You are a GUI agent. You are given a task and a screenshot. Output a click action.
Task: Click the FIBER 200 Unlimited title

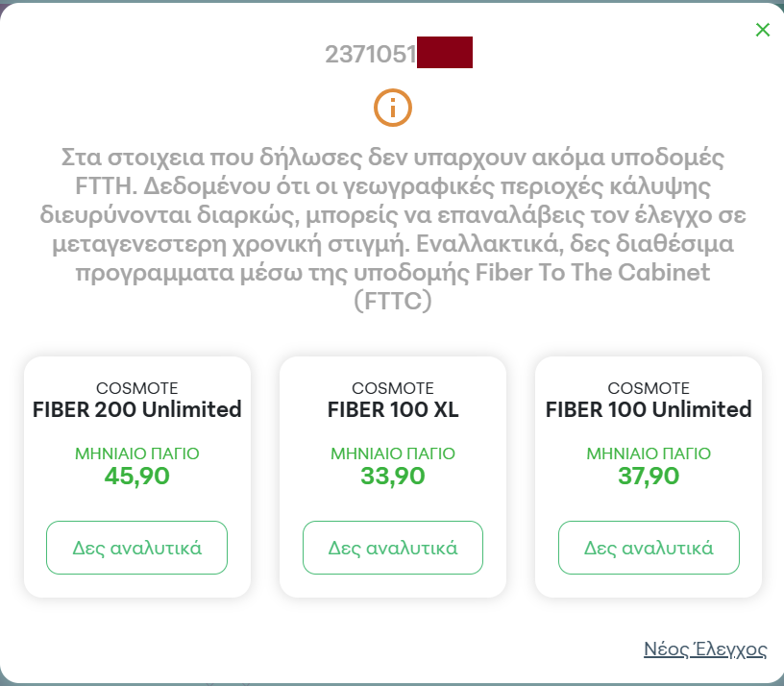click(137, 409)
